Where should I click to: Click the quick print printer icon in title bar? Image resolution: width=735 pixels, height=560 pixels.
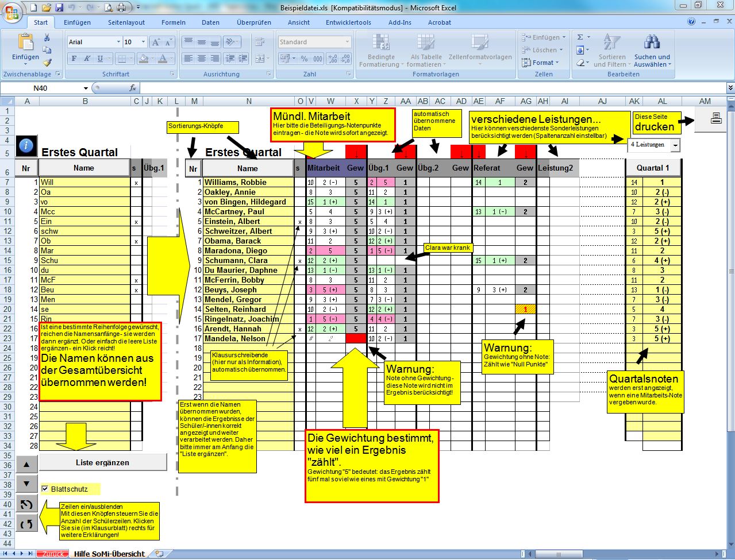coord(121,7)
